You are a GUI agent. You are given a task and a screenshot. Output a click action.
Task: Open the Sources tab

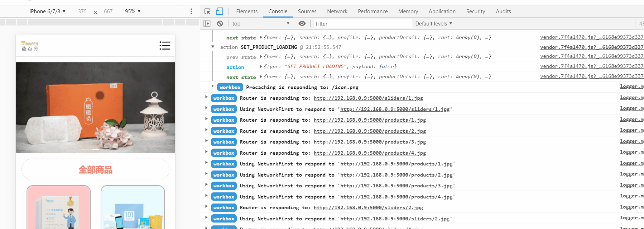click(x=307, y=11)
